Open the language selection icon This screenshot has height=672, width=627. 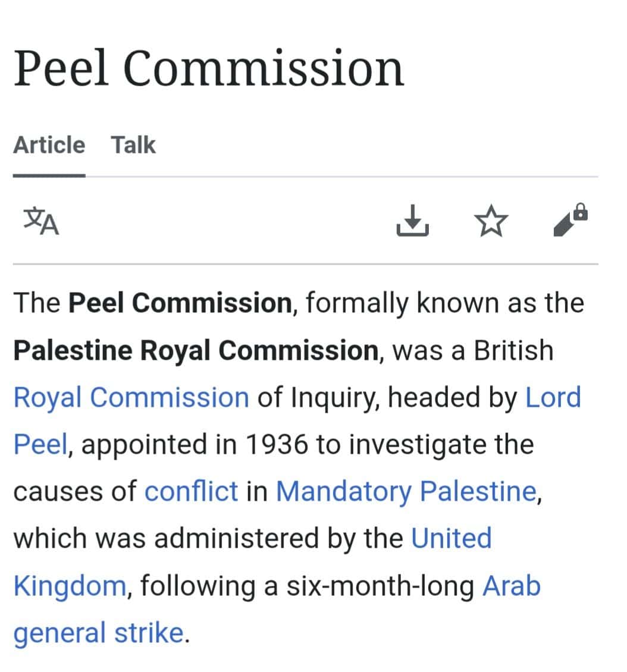(x=41, y=221)
